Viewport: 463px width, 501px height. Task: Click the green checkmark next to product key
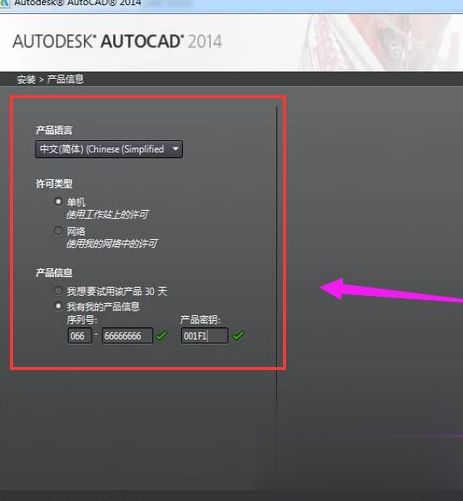[239, 335]
